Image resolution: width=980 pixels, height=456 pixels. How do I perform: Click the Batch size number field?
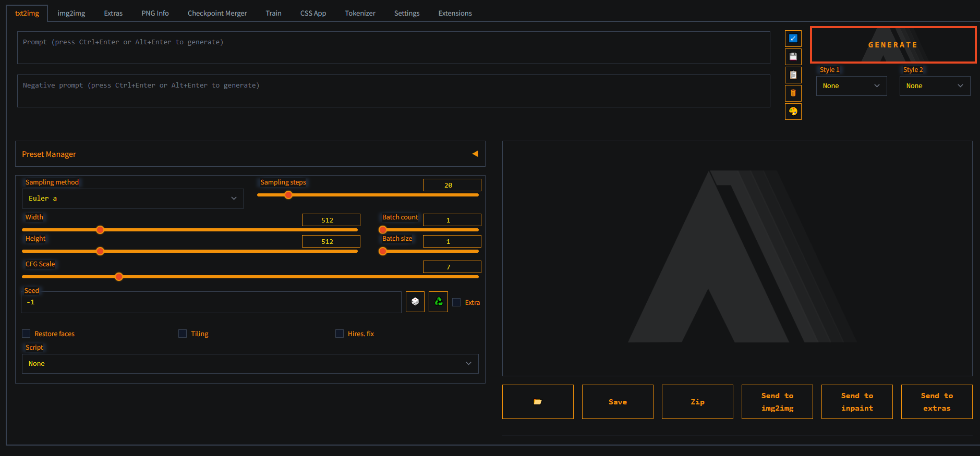[452, 241]
